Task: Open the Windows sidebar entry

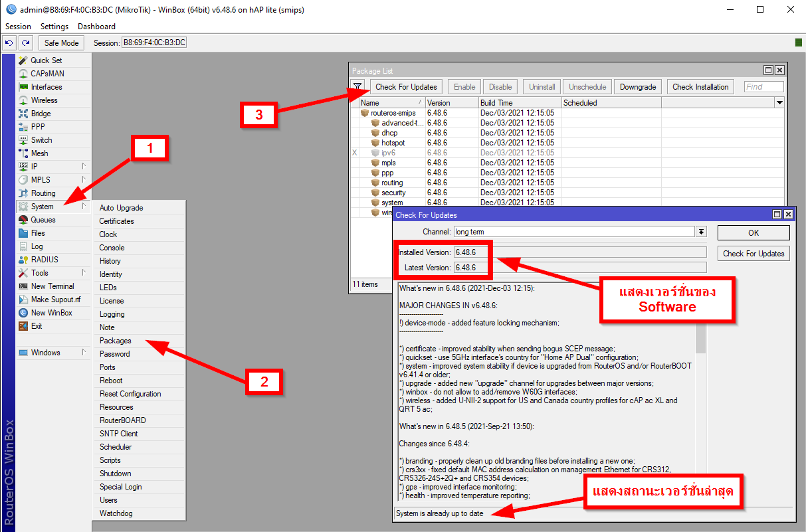Action: [53, 353]
